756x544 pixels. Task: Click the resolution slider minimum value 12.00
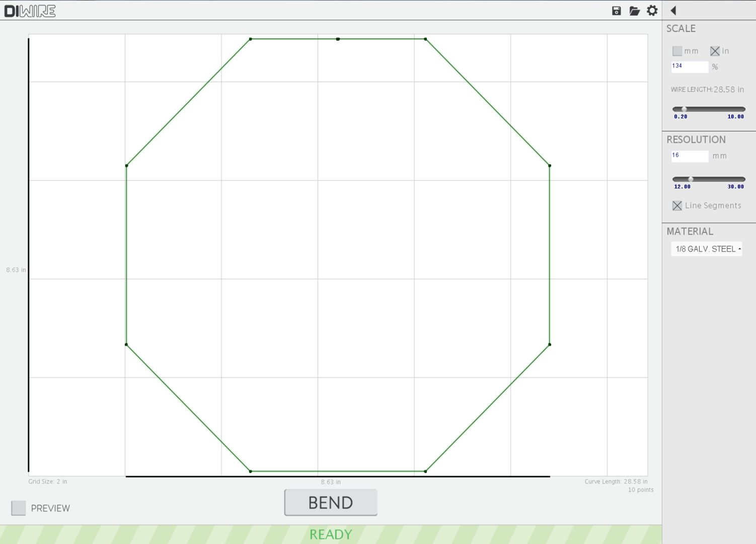tap(683, 186)
